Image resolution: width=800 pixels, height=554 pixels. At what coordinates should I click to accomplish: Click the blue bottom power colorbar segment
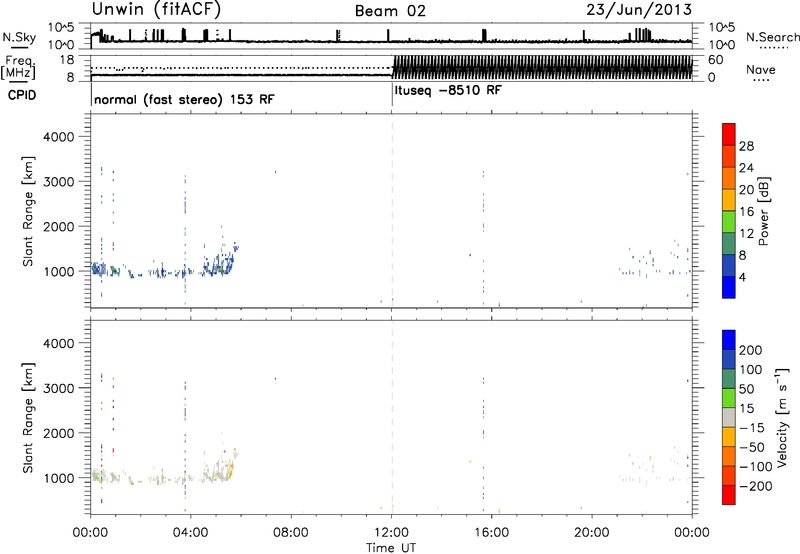pyautogui.click(x=729, y=287)
